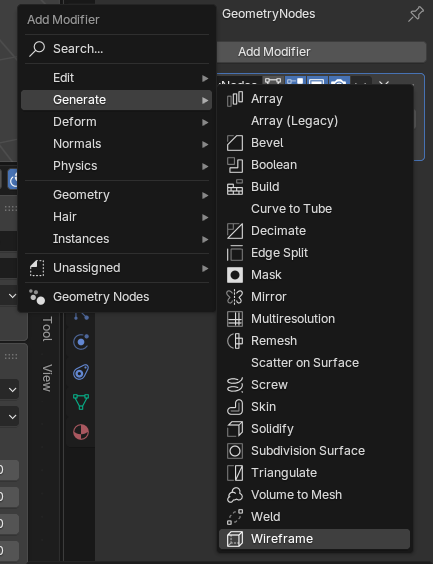The width and height of the screenshot is (433, 564).
Task: Open the Unassigned submenu
Action: point(117,268)
